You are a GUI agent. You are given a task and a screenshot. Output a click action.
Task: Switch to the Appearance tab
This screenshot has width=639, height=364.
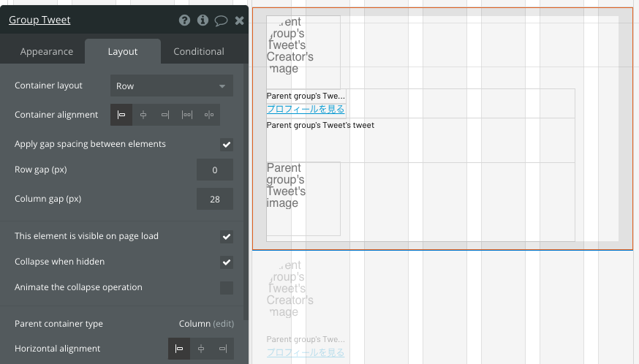47,52
